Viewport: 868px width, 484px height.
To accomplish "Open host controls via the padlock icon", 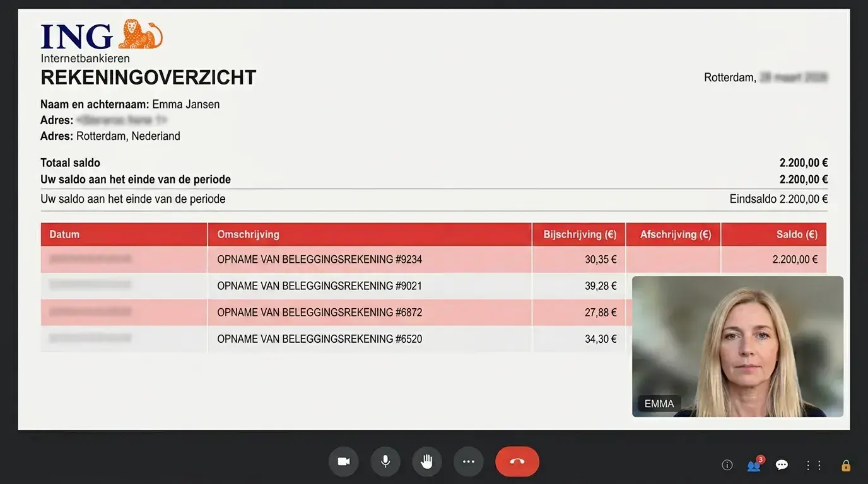I will 846,465.
